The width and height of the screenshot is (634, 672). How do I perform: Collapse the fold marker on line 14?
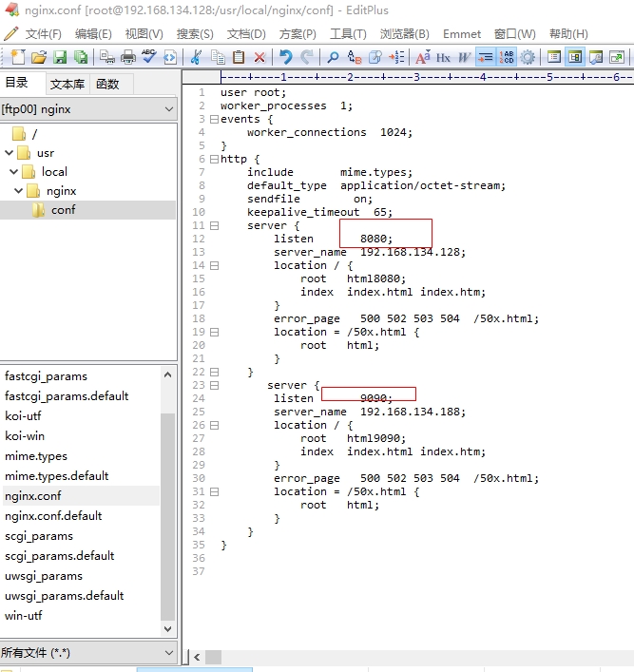214,266
